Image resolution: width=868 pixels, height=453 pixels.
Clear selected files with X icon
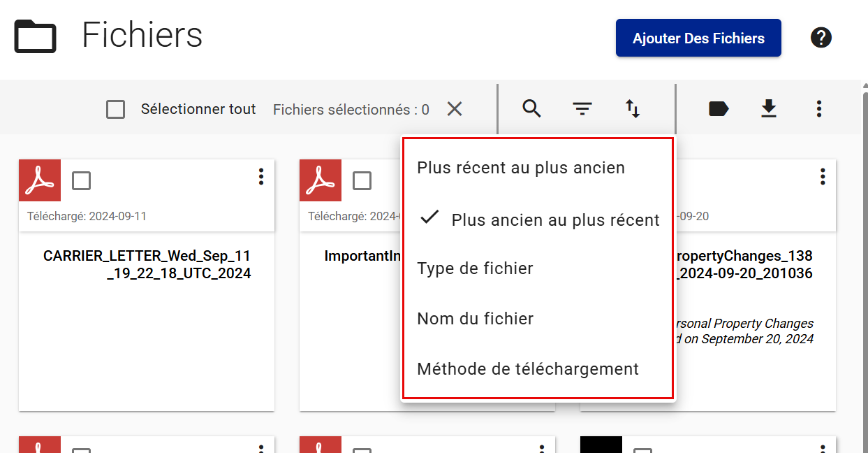[x=455, y=109]
